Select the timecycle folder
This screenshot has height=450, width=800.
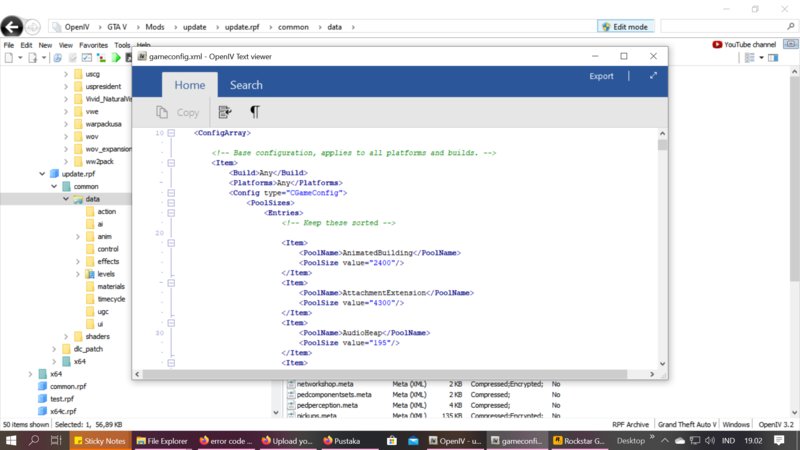(x=111, y=299)
